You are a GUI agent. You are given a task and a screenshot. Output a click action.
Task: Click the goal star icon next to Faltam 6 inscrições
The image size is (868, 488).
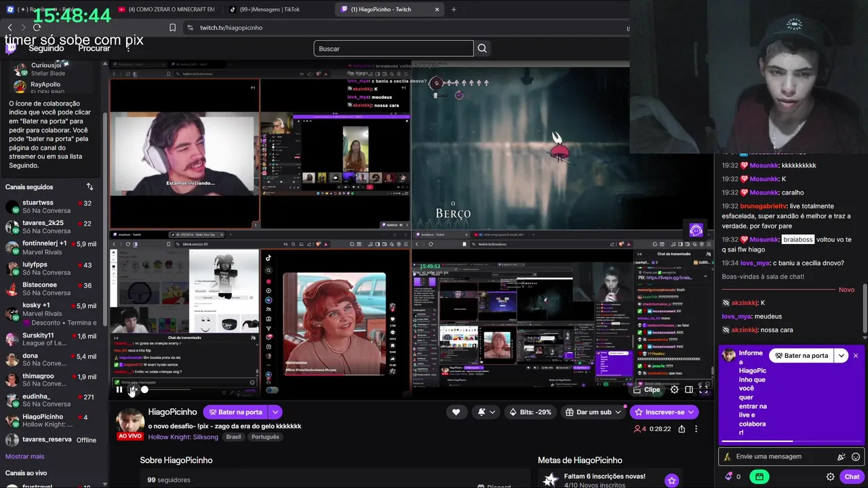pyautogui.click(x=671, y=481)
